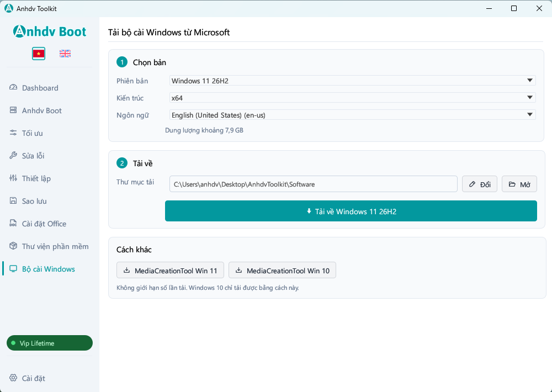Click the Thư viện phần mềm box icon
The height and width of the screenshot is (392, 552).
13,246
